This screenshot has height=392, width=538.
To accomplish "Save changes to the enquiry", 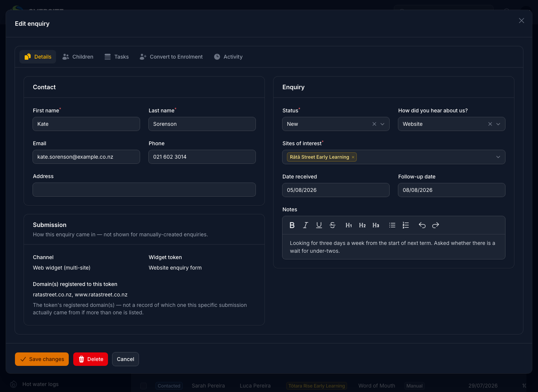I will [42, 359].
